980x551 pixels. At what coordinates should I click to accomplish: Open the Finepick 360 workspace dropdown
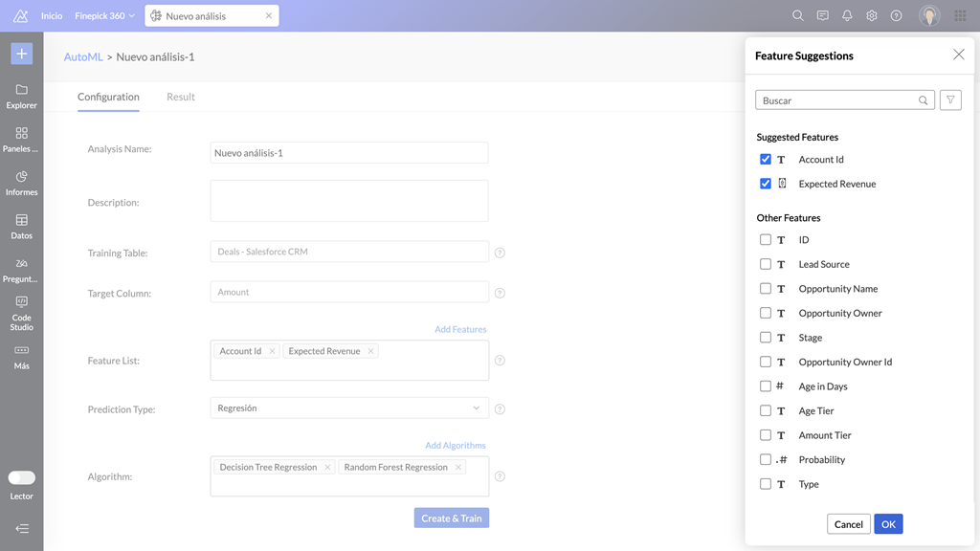(x=104, y=16)
